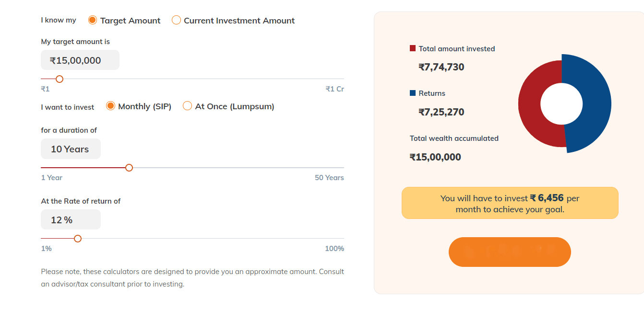Click the 1 Year label of duration slider
The image size is (644, 310).
[52, 178]
